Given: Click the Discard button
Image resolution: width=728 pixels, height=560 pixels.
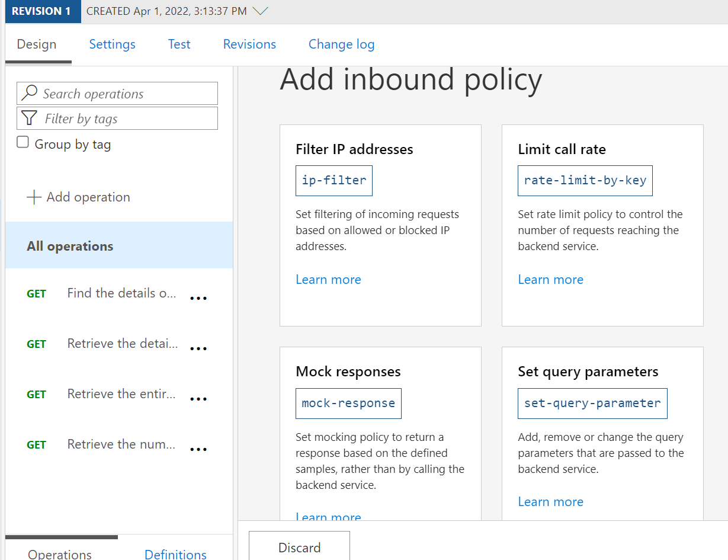Looking at the screenshot, I should click(x=299, y=546).
